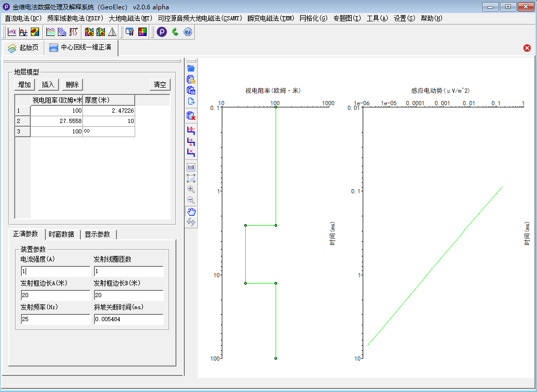
Task: Click the 厚度(米) column header
Action: pyautogui.click(x=109, y=100)
